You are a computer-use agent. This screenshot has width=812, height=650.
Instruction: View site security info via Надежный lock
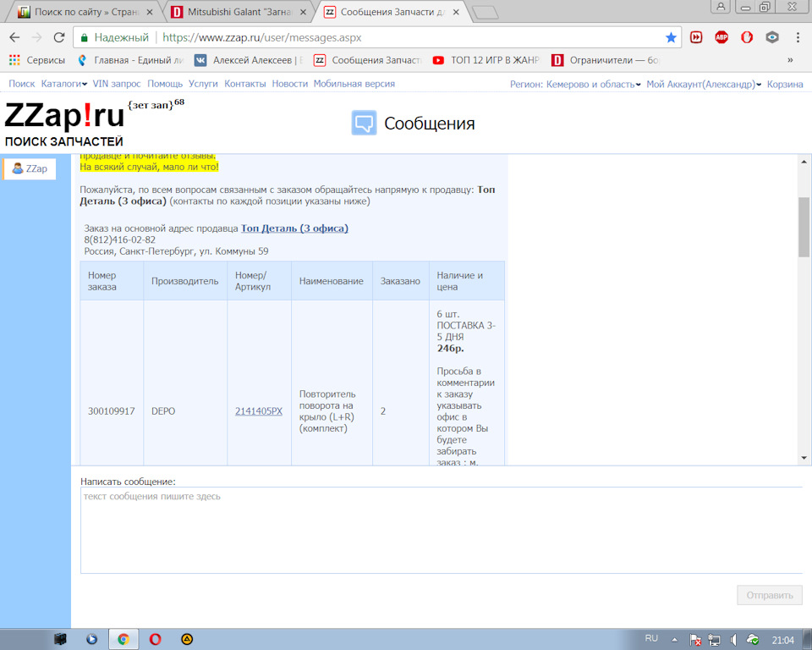coord(115,37)
